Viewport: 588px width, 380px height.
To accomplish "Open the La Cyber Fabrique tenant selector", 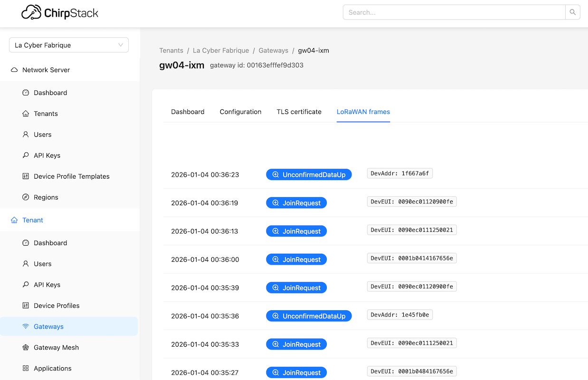I will pos(68,45).
